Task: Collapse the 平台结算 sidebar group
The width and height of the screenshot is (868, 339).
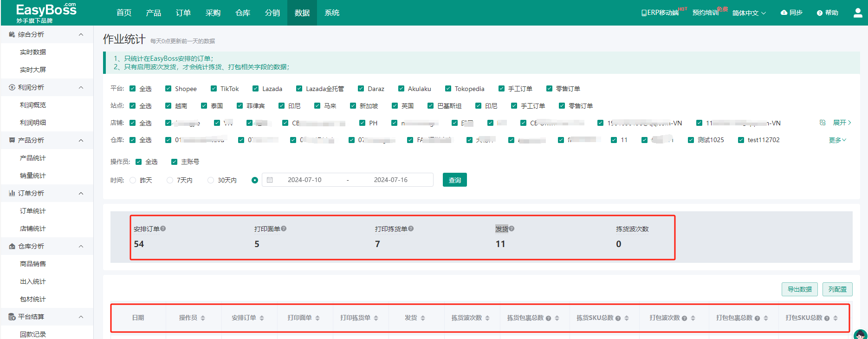Action: point(81,317)
